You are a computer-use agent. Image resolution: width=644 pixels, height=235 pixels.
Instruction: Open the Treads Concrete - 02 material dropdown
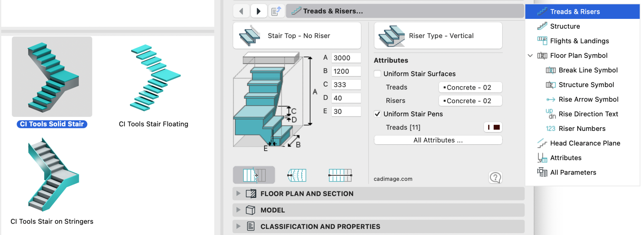pos(470,87)
